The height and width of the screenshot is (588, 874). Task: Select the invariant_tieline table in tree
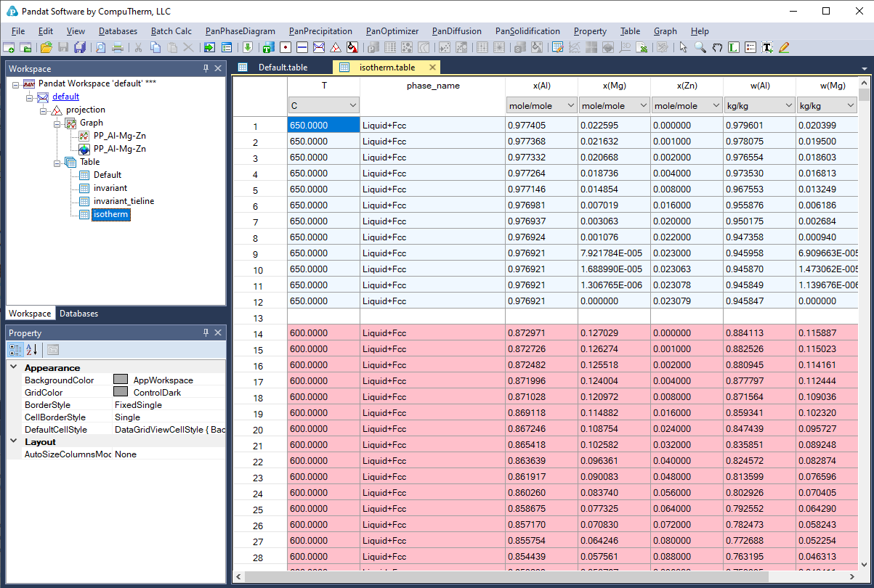tap(124, 201)
